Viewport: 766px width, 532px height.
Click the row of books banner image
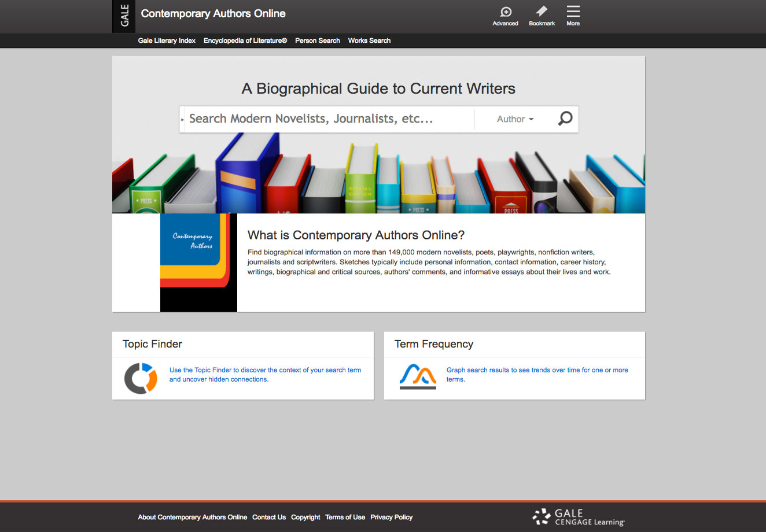click(x=378, y=173)
